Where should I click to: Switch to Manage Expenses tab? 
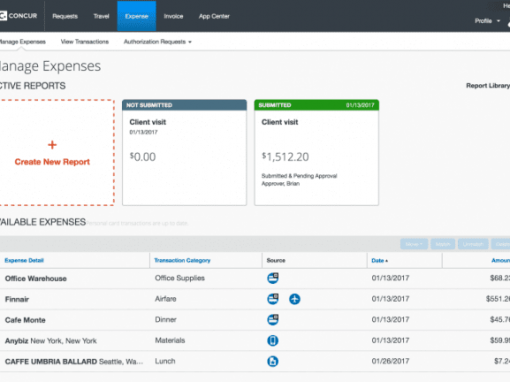23,42
